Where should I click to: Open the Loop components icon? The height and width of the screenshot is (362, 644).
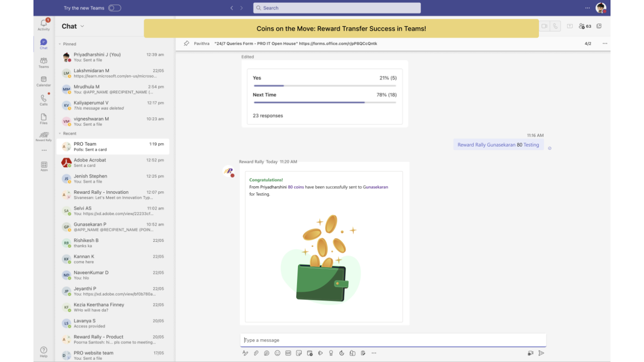pyautogui.click(x=267, y=353)
